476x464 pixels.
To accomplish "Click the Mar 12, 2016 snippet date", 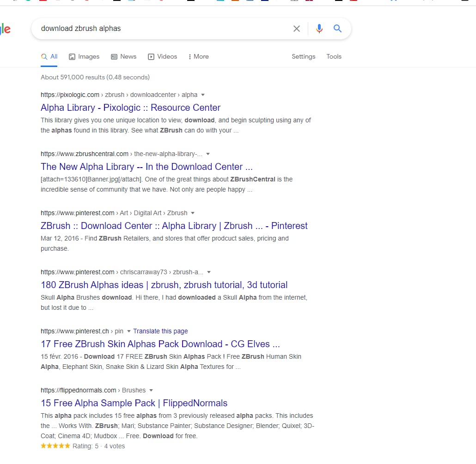I will click(x=60, y=239).
